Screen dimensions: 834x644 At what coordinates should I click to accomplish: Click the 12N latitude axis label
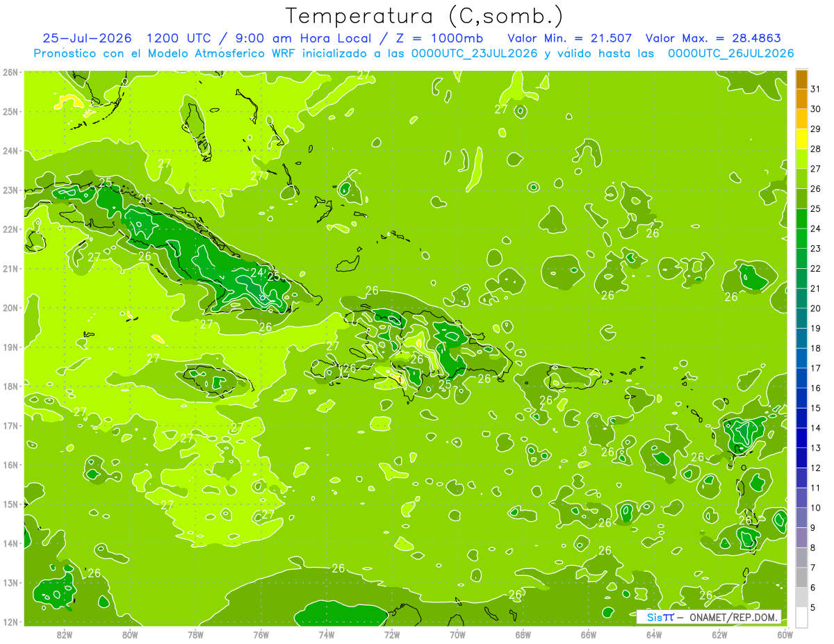coord(10,622)
